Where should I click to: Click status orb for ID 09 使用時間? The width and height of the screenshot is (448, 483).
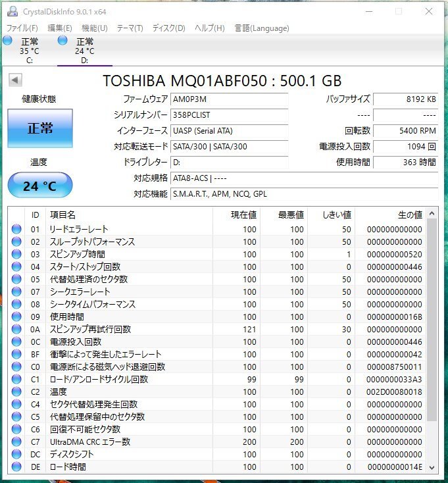tap(16, 317)
